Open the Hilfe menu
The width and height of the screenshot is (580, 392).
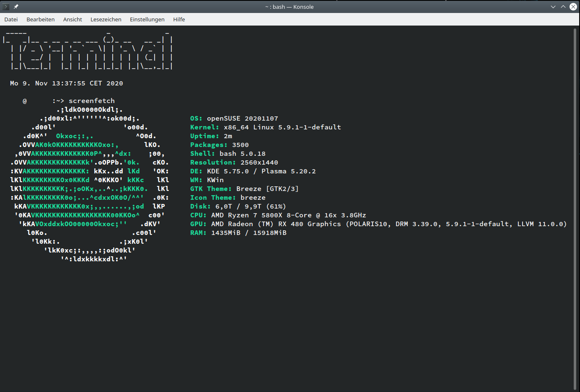(x=179, y=19)
